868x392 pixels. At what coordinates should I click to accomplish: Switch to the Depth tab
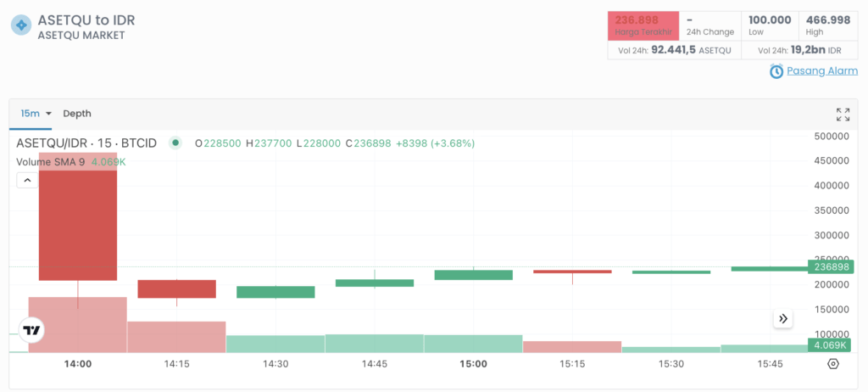pos(77,114)
